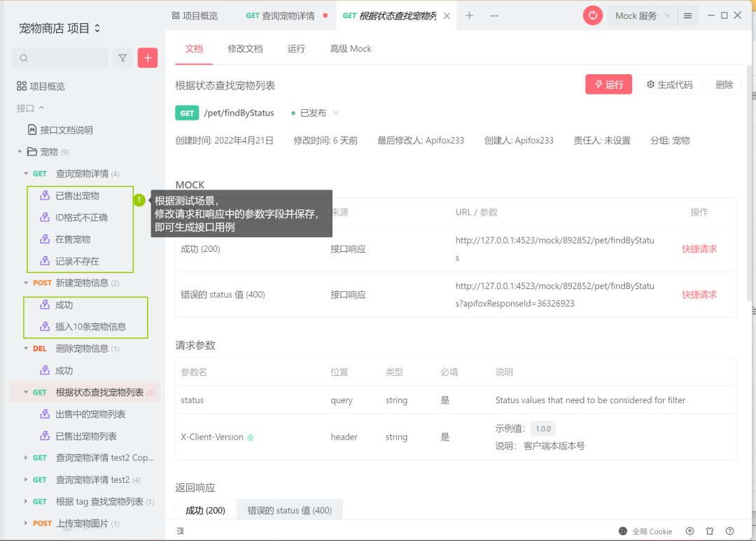Open the GET 查询宠物详情 top tab

(288, 16)
